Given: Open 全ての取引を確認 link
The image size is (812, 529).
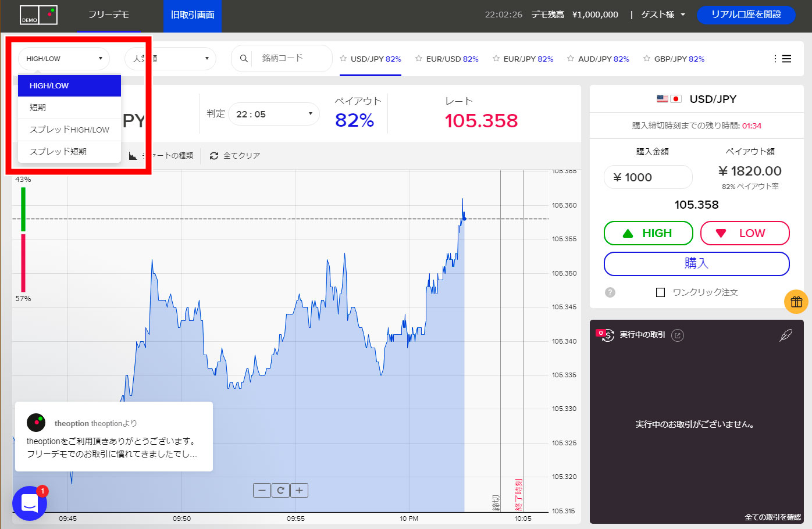Looking at the screenshot, I should pos(772,517).
